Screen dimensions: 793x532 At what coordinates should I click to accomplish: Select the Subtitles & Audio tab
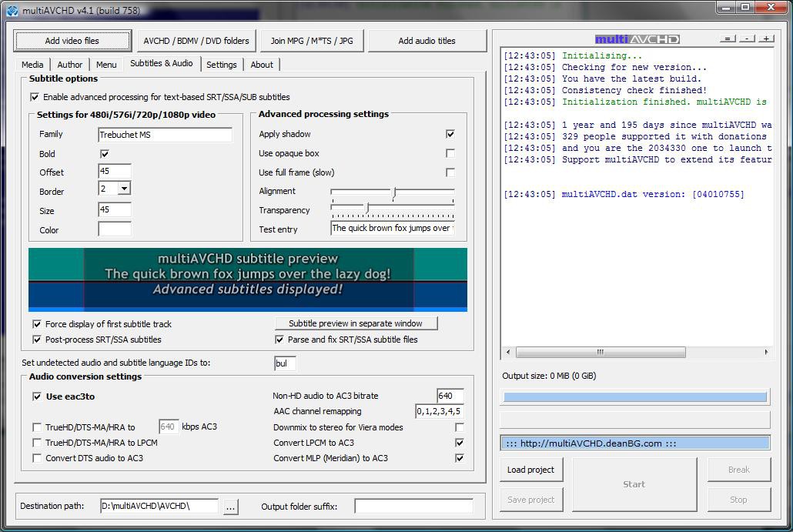[162, 63]
